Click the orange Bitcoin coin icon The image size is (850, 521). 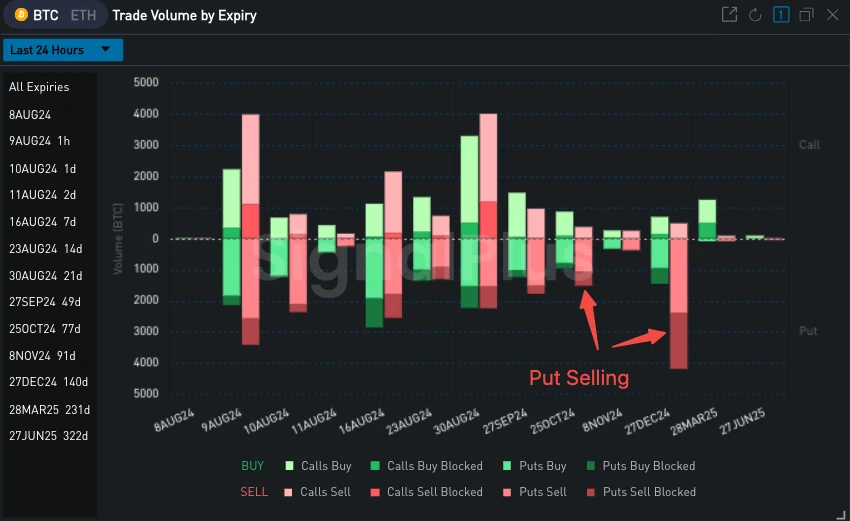pos(21,16)
